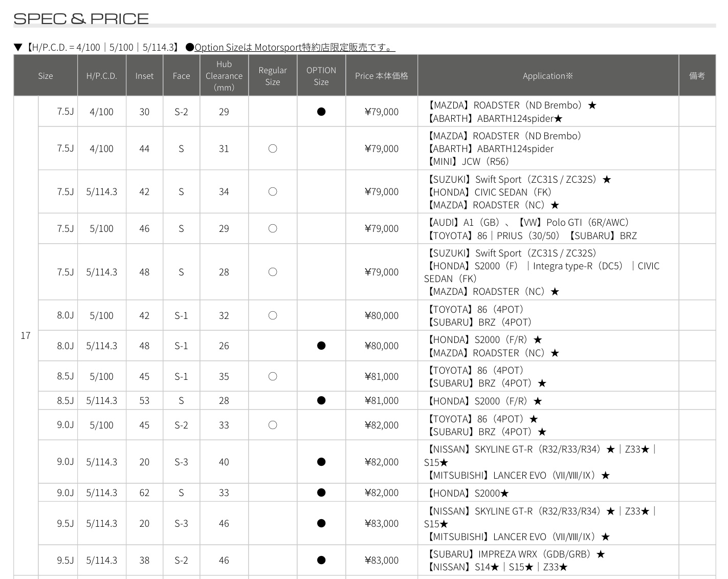Click the 【SUBARU】IMPREZA WRX（GDB/GRB）★ application
Image resolution: width=728 pixels, height=579 pixels.
(x=515, y=554)
